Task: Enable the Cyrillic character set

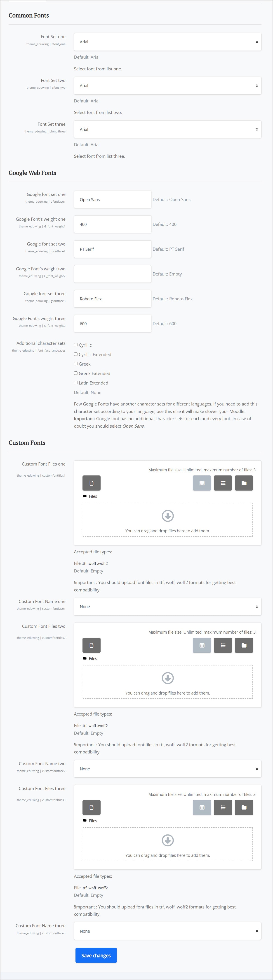Action: point(75,345)
